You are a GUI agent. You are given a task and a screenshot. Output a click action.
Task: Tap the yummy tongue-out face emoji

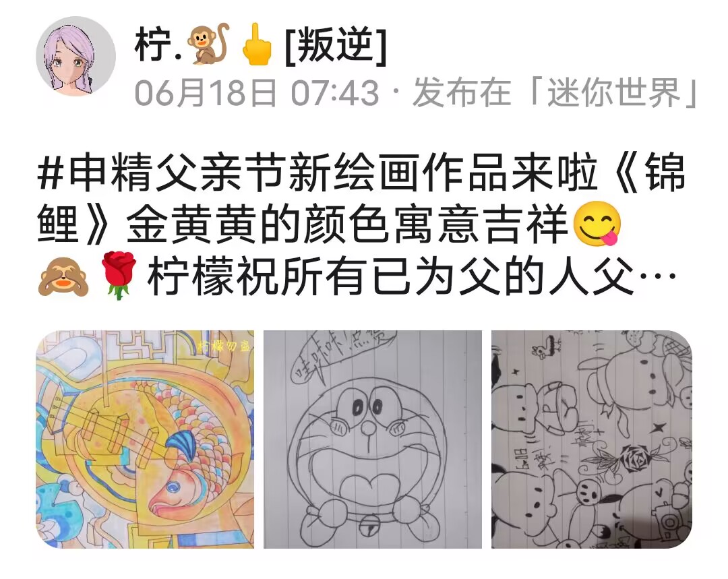coord(597,224)
